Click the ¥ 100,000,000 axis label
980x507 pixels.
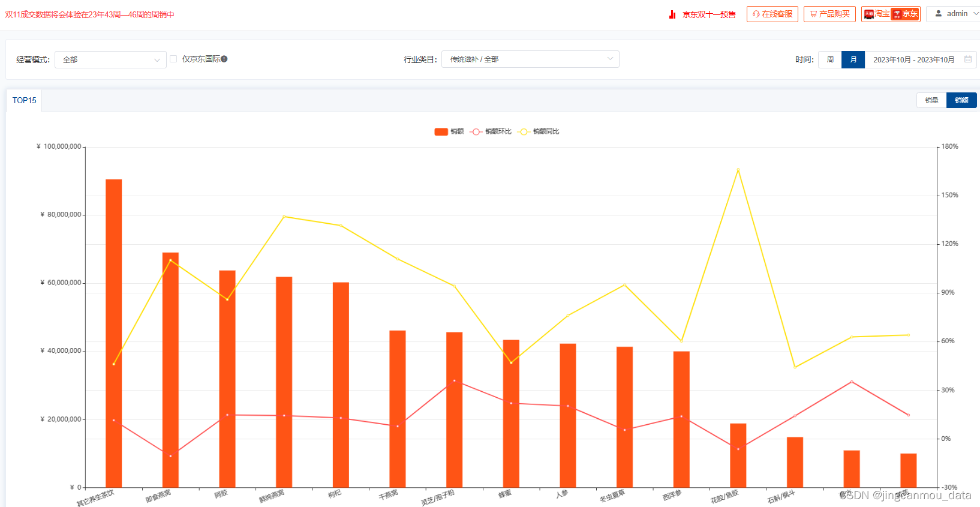(x=59, y=146)
